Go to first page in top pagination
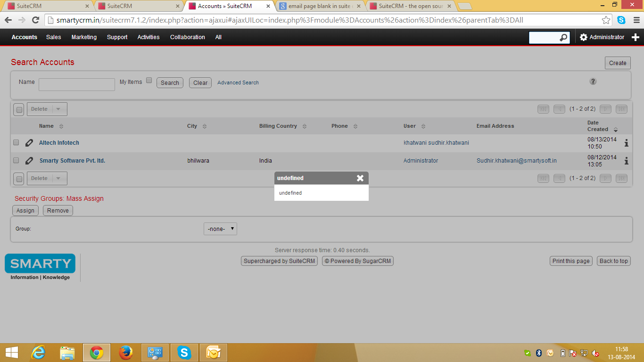The height and width of the screenshot is (362, 644). click(543, 109)
